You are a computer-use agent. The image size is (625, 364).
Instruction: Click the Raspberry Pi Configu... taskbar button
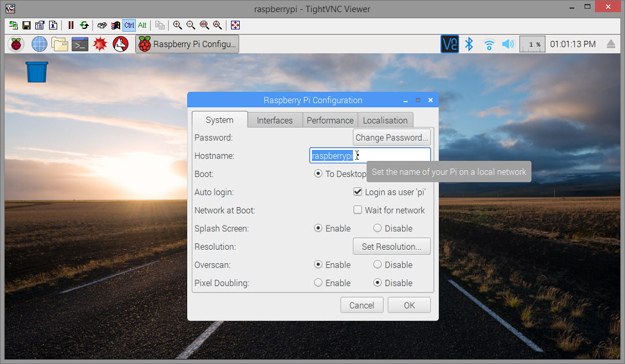[x=187, y=44]
